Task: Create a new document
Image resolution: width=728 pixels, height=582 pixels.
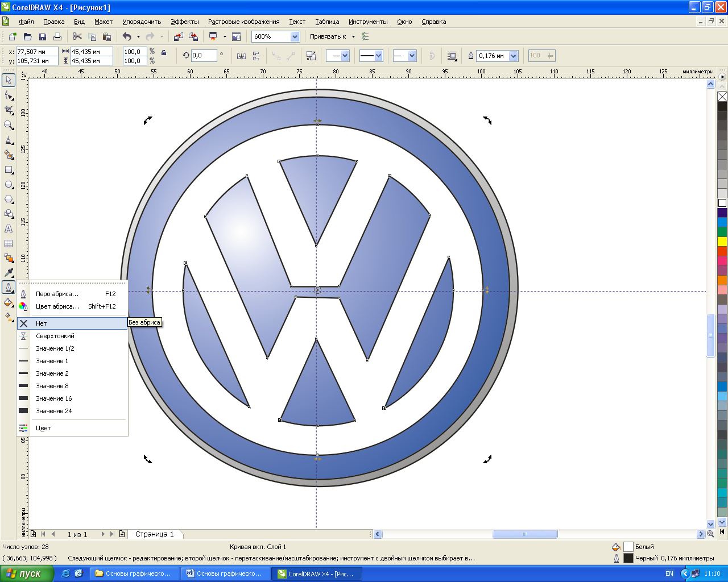Action: pyautogui.click(x=13, y=36)
